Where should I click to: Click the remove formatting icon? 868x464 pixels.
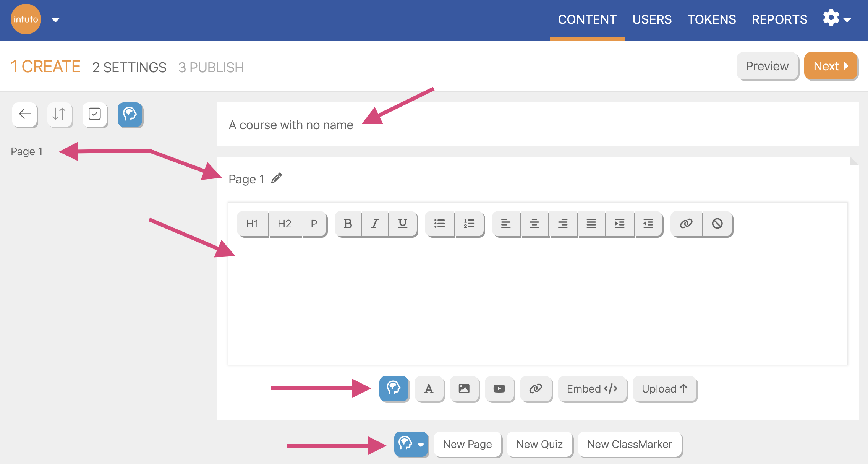[717, 224]
